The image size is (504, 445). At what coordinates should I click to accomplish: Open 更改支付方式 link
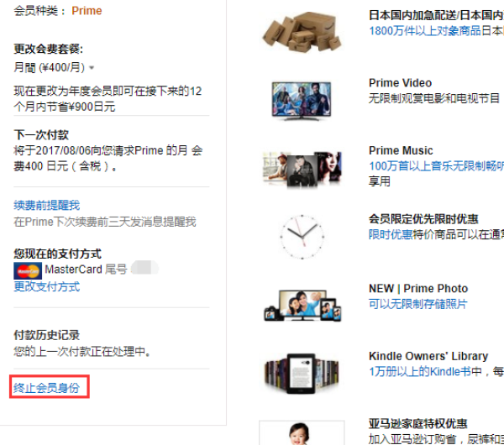(46, 286)
